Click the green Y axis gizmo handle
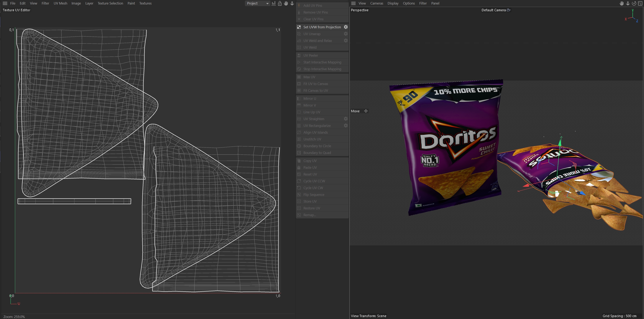The width and height of the screenshot is (644, 319). click(560, 142)
